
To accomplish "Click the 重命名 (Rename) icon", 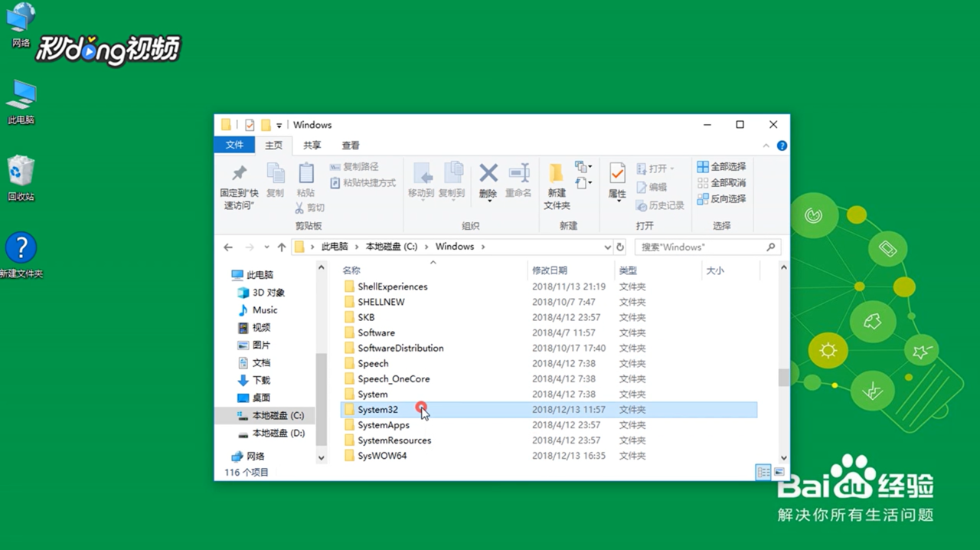I will 518,173.
